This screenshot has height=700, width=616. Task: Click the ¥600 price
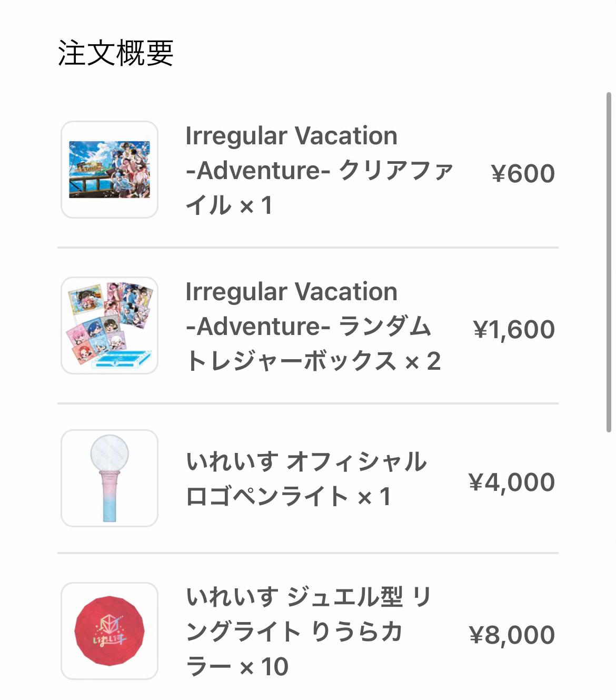(x=523, y=173)
